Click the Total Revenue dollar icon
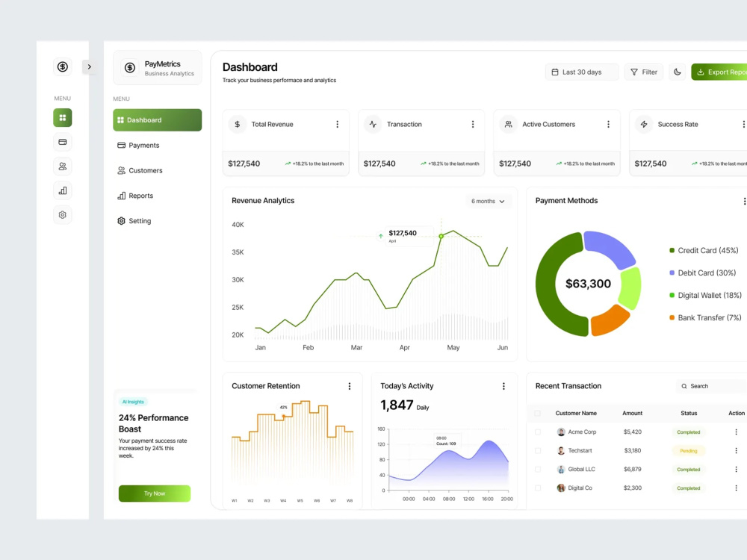 (x=238, y=124)
